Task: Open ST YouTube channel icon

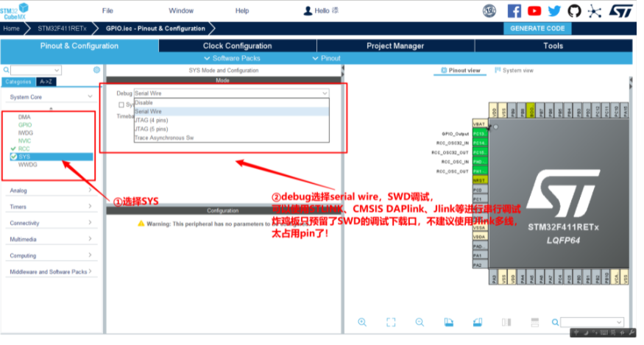Action: 534,11
